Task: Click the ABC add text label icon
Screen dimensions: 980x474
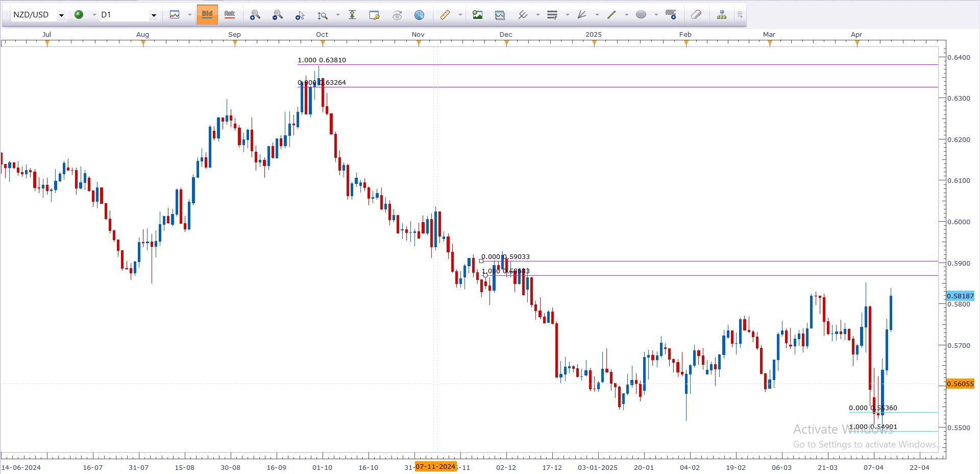Action: point(671,15)
